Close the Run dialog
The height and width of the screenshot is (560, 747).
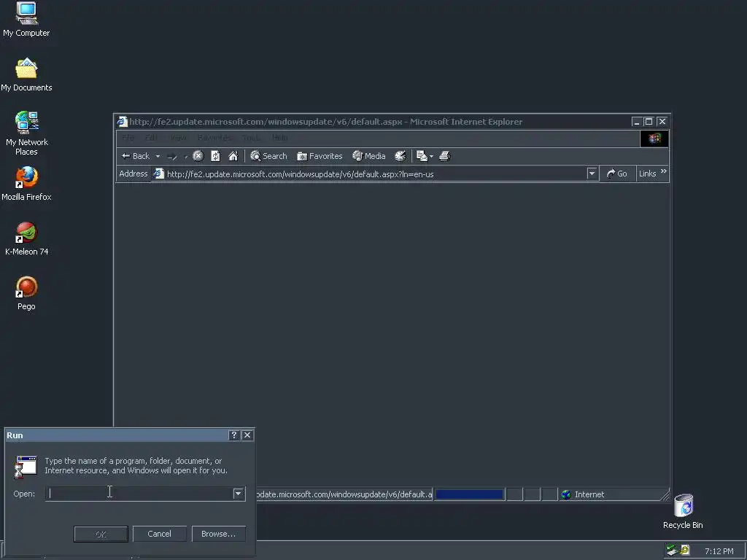[247, 435]
